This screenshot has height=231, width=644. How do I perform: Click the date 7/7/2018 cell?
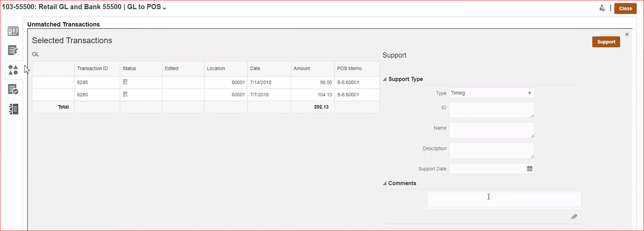tap(269, 95)
